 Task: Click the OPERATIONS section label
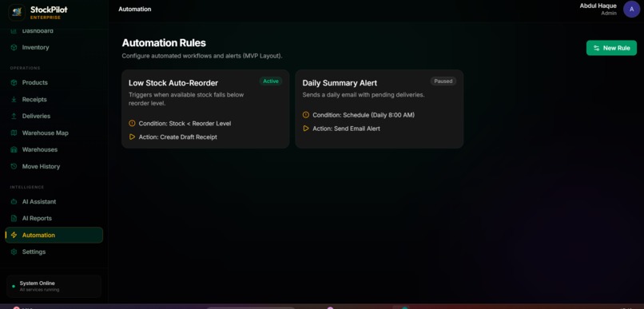point(25,68)
